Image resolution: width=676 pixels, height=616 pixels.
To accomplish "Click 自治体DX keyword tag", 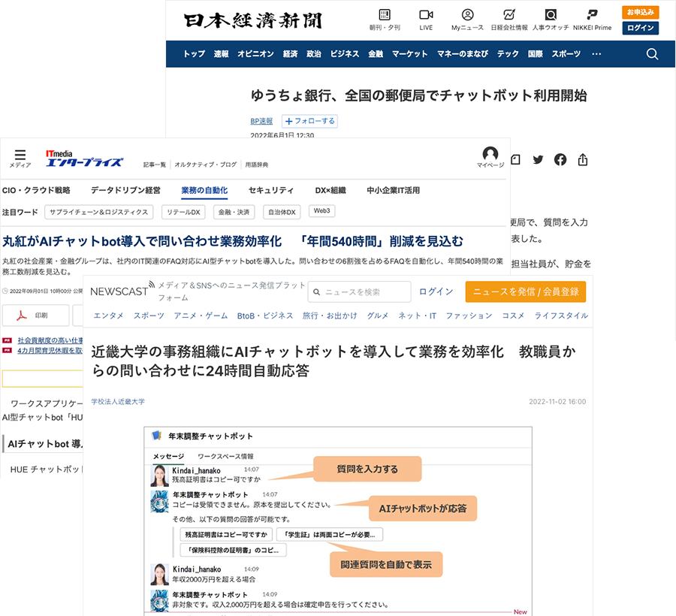I will point(282,212).
